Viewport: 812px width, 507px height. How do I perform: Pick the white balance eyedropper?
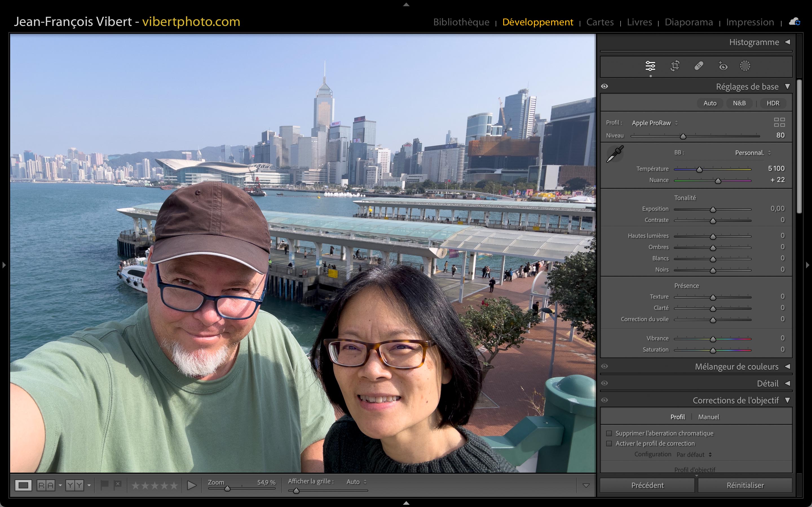tap(615, 154)
